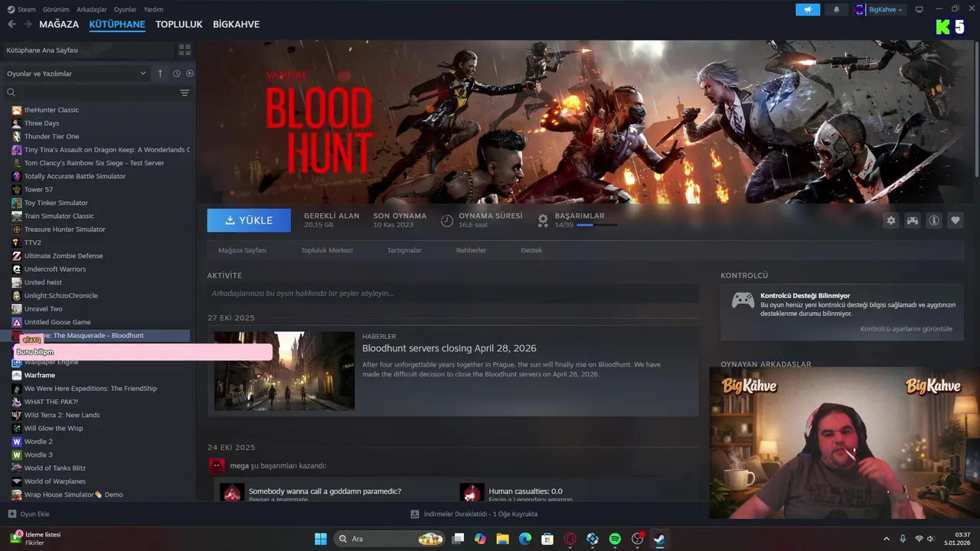Image resolution: width=980 pixels, height=551 pixels.
Task: Click achievements progress bar
Action: 596,225
